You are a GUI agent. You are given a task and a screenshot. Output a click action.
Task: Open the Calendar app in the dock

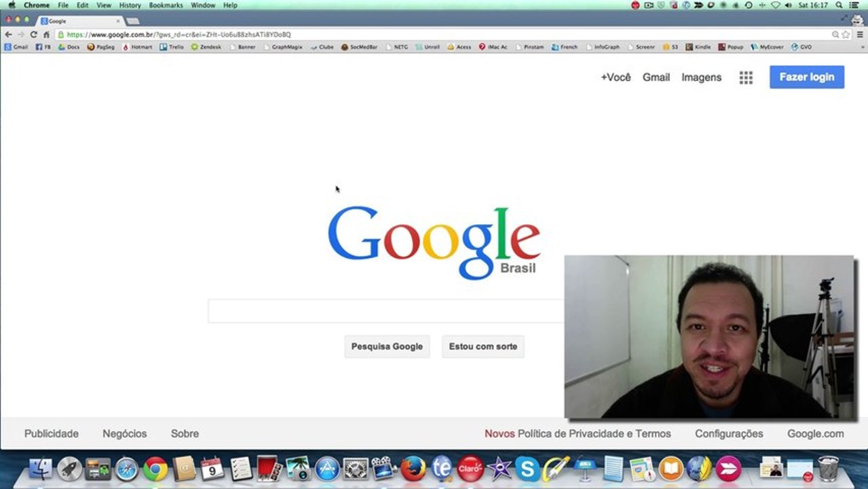(212, 469)
